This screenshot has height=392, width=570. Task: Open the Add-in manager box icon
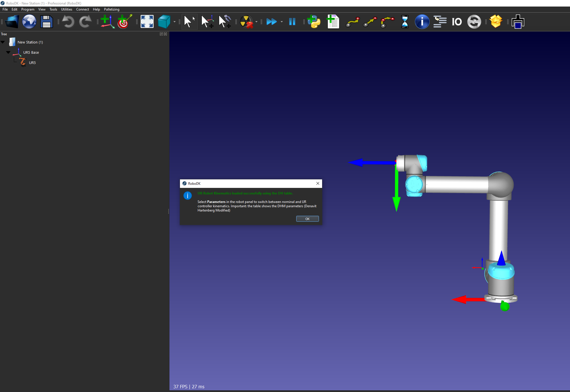pos(496,22)
